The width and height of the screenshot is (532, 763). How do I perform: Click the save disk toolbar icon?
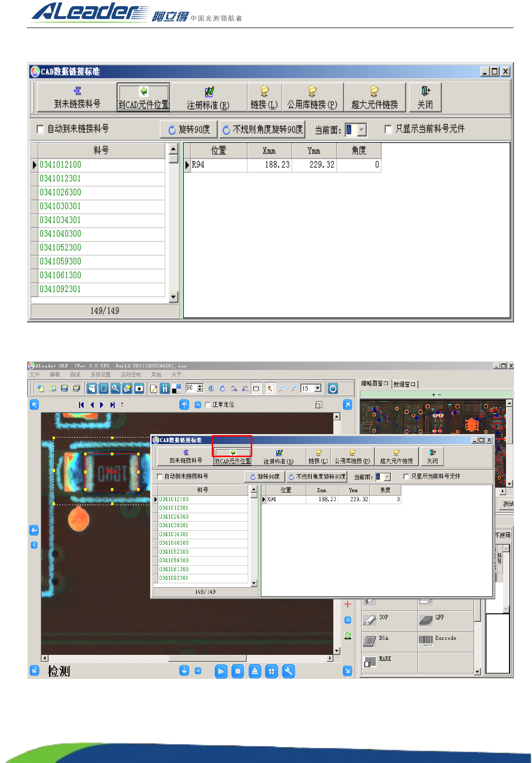[x=65, y=389]
